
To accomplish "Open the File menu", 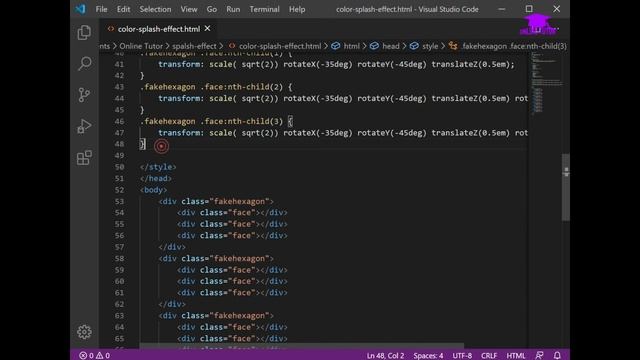I will (x=101, y=9).
